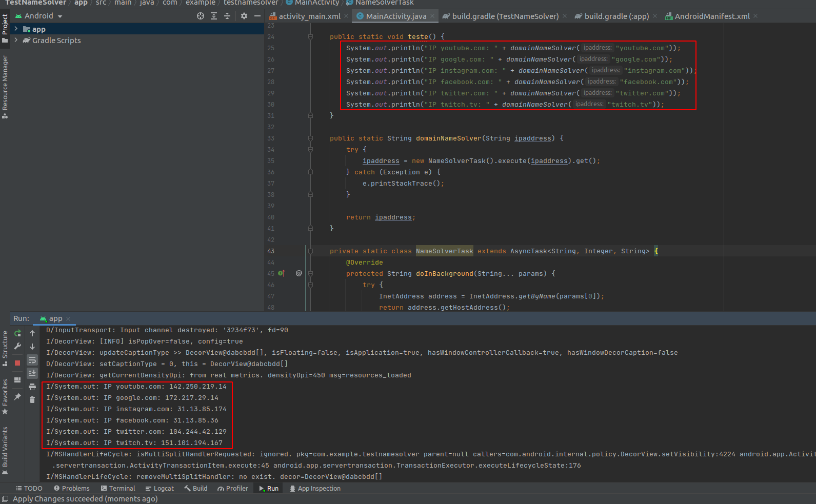
Task: Select the Gradle Scripts row in Project tree
Action: 137,40
